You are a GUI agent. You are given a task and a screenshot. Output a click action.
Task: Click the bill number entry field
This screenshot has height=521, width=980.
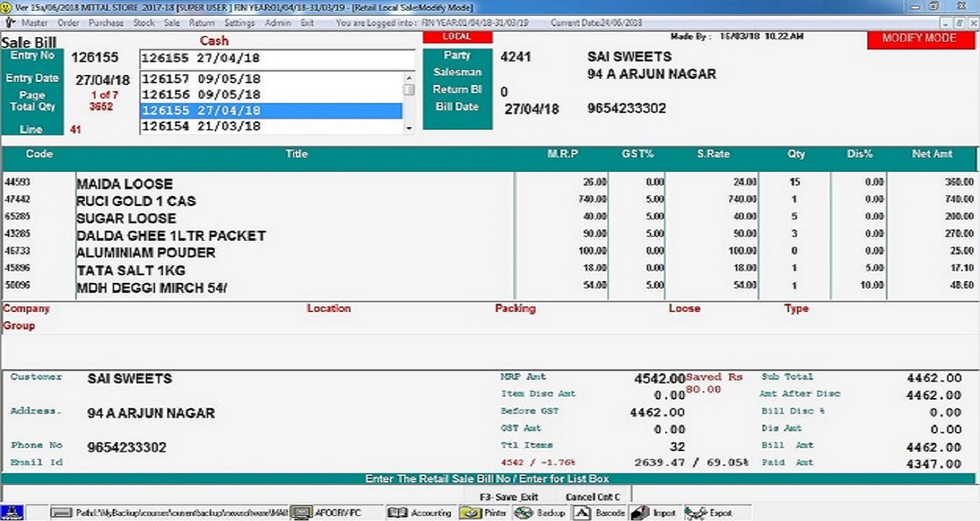[x=277, y=59]
